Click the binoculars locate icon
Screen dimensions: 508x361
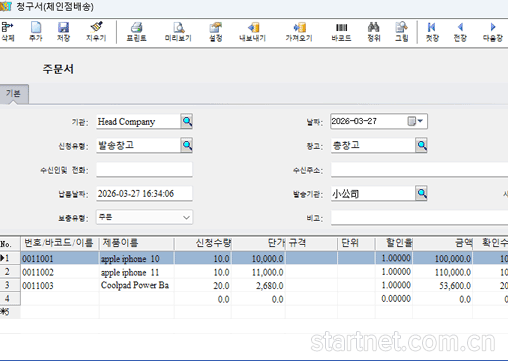pos(374,32)
